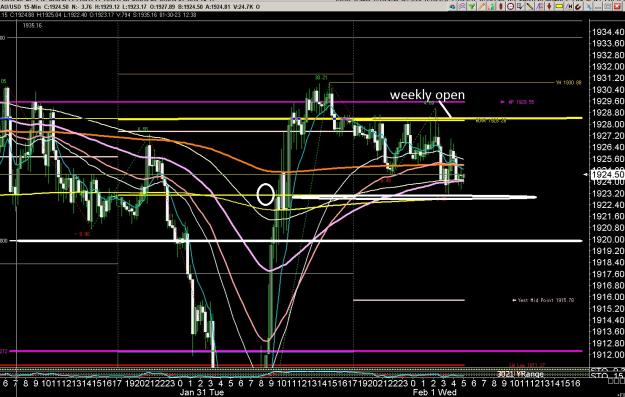The height and width of the screenshot is (397, 625).
Task: Select the orange pencil drawing tool
Action: (x=482, y=7)
